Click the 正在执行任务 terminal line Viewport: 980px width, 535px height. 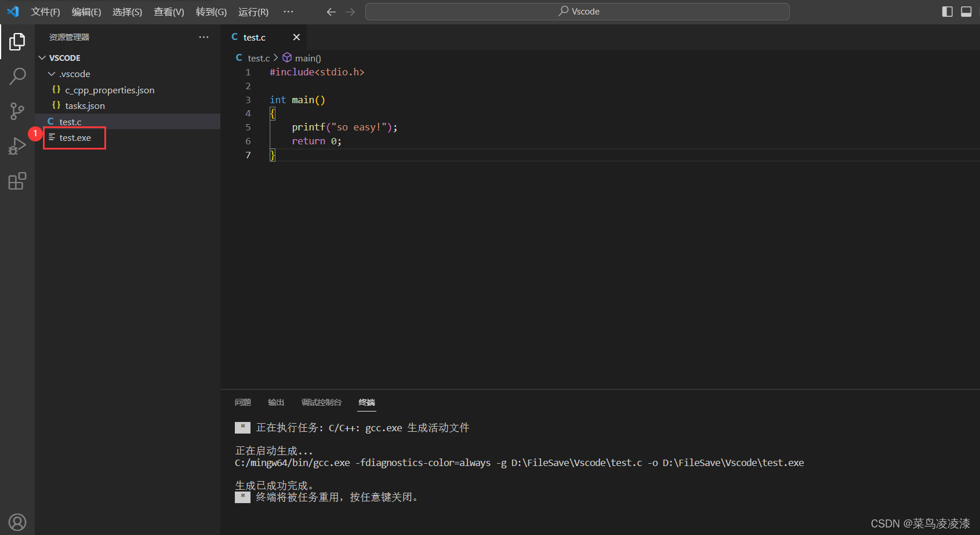click(362, 428)
